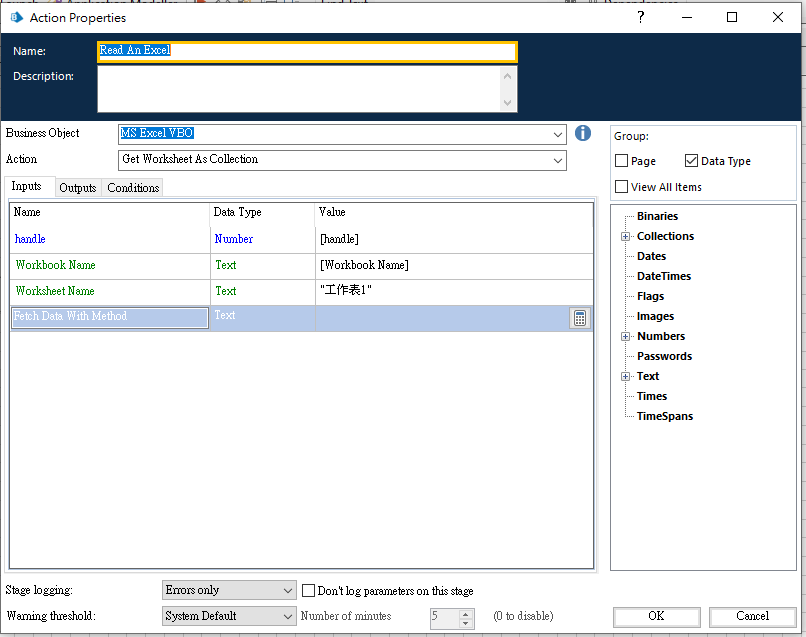
Task: Open the Action dropdown list
Action: (x=558, y=160)
